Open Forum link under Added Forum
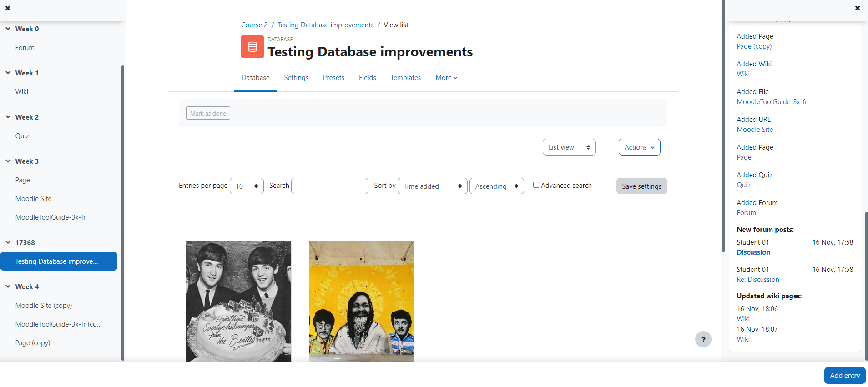 coord(747,213)
